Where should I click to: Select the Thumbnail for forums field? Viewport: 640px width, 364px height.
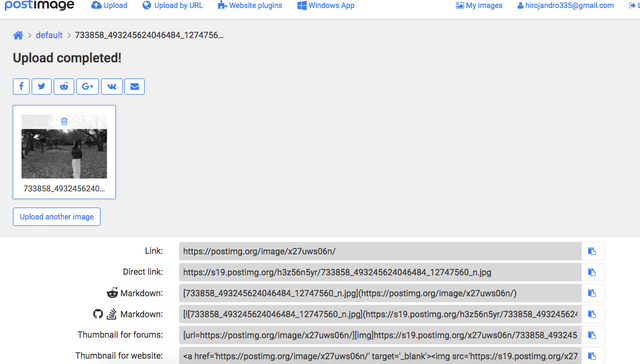(380, 335)
